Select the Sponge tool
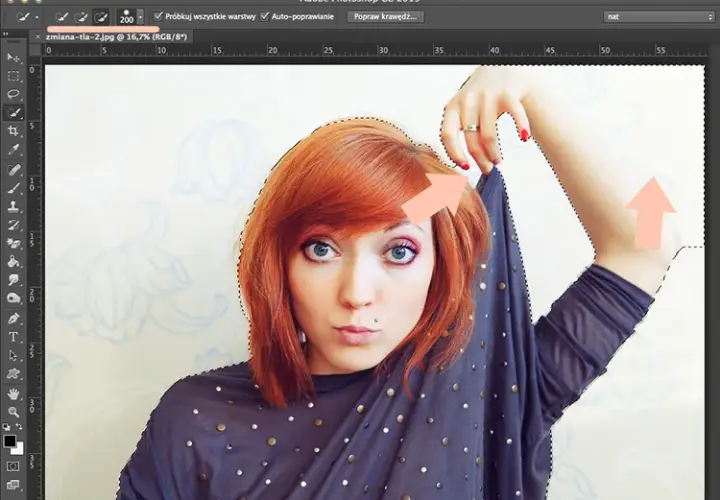 13,298
